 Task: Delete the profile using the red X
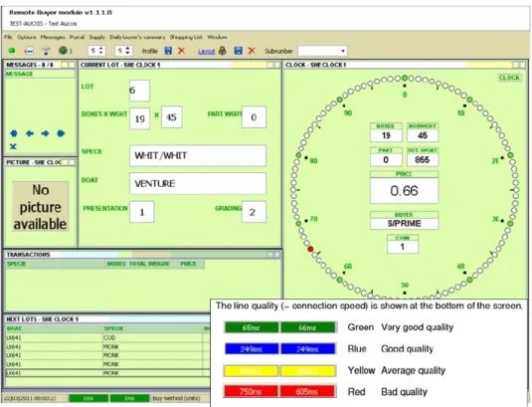pyautogui.click(x=182, y=51)
